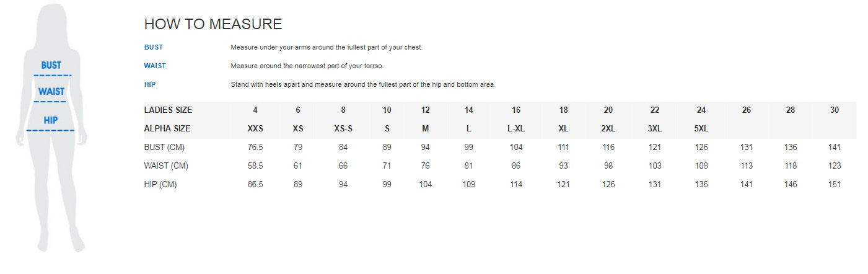
Task: Click the WAIST label on the silhouette
Action: click(51, 91)
